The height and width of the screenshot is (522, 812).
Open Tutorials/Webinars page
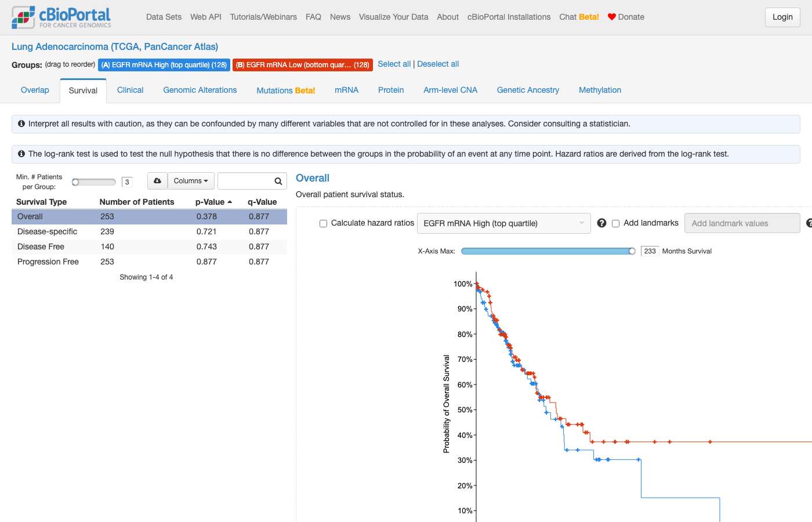(263, 17)
